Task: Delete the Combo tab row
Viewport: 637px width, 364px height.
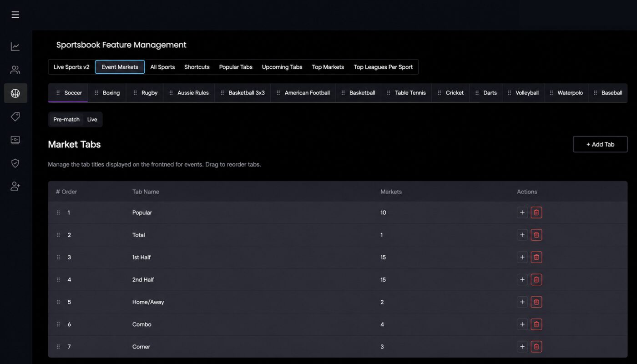Action: point(536,324)
